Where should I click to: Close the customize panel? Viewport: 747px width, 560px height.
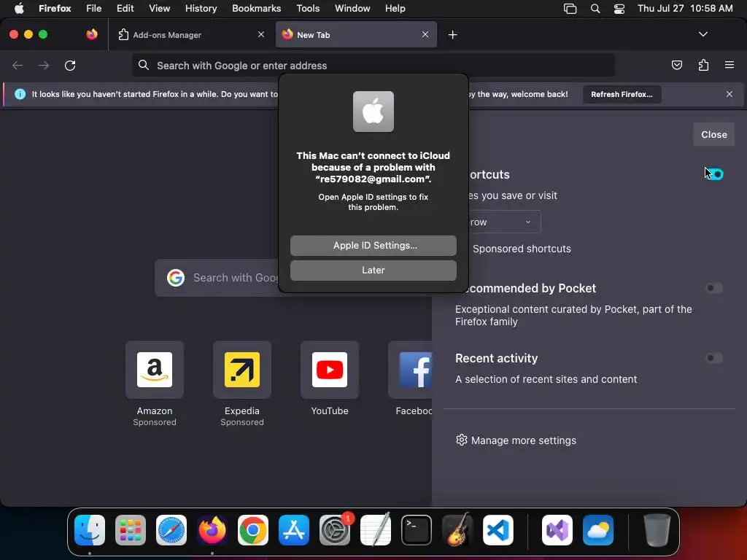coord(713,135)
